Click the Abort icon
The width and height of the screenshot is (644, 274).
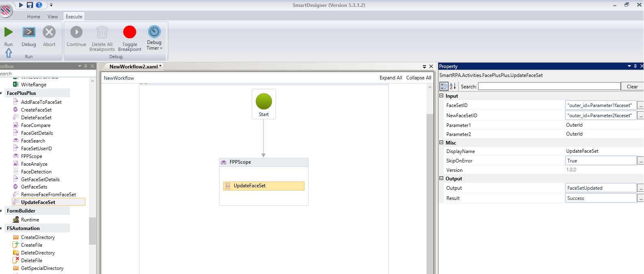[x=49, y=32]
